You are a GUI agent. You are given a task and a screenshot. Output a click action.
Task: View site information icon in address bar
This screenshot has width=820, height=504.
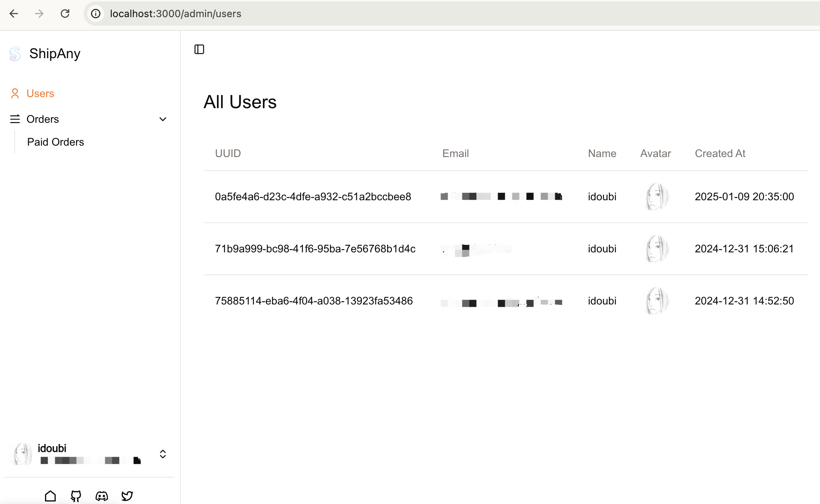(95, 14)
